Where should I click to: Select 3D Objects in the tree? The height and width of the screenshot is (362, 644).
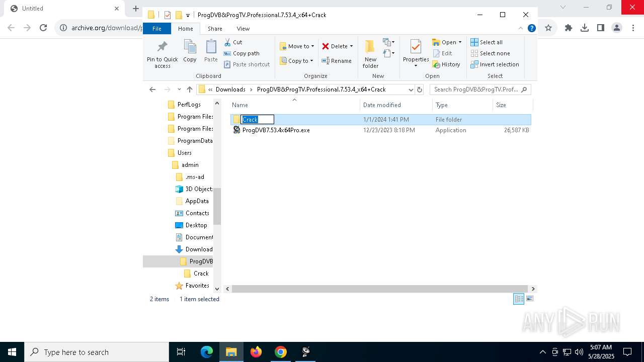coord(199,189)
